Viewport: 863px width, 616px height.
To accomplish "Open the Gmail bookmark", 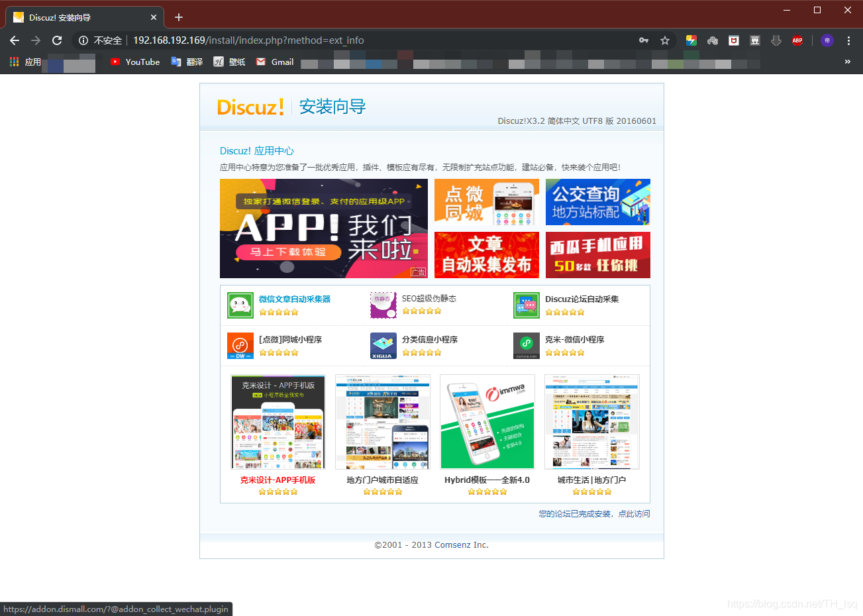I will 275,62.
